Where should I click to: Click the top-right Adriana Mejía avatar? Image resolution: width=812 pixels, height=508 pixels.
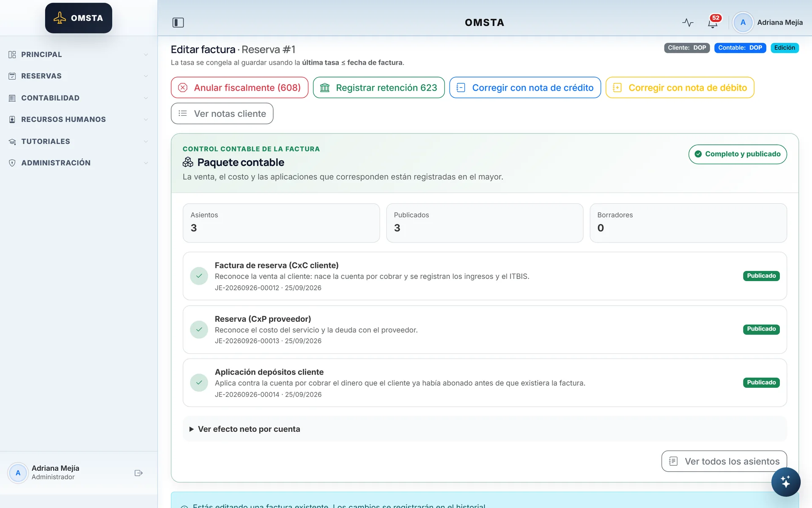pyautogui.click(x=743, y=22)
